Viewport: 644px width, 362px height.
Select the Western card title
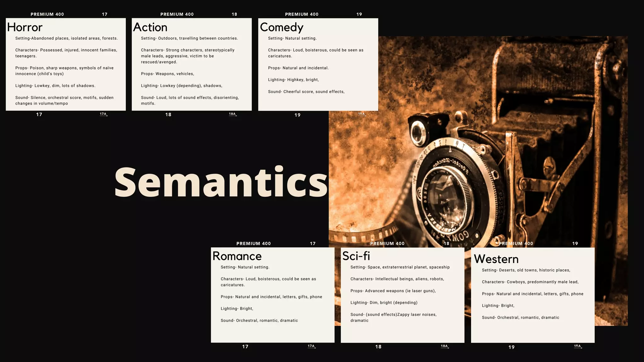(x=496, y=259)
